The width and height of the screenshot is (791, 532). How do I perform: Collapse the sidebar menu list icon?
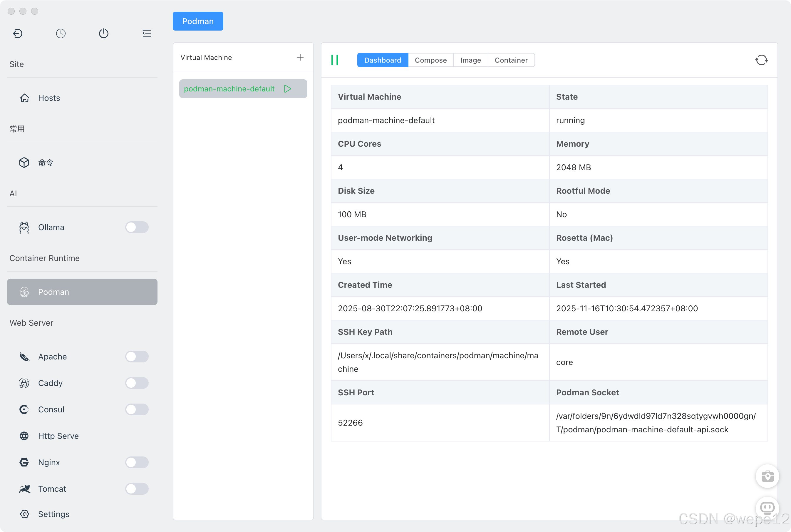tap(147, 33)
